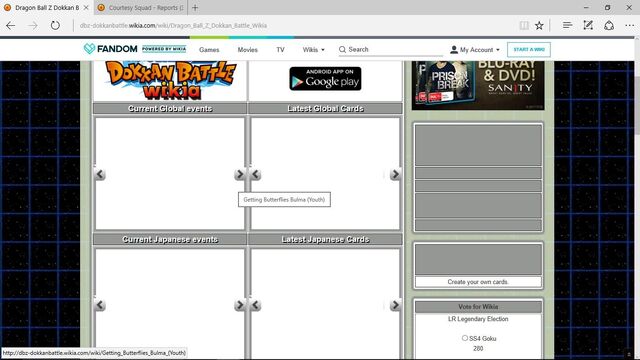Open the Hub lines icon
The image size is (640, 360).
567,25
